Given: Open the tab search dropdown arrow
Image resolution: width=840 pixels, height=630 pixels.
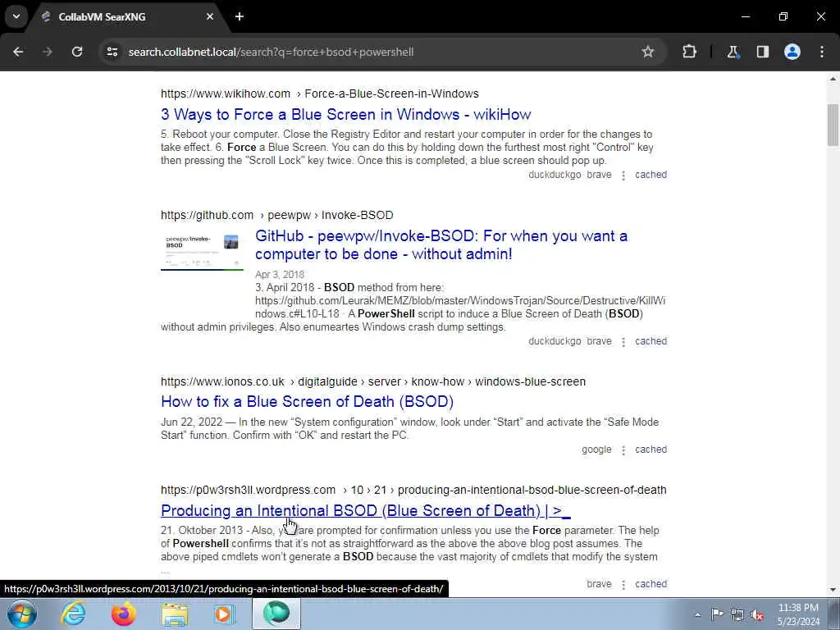Looking at the screenshot, I should pyautogui.click(x=16, y=16).
